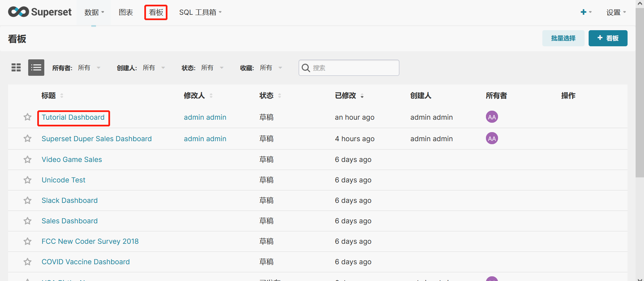Favorite Superset Duper Sales Dashboard star

pos(28,138)
